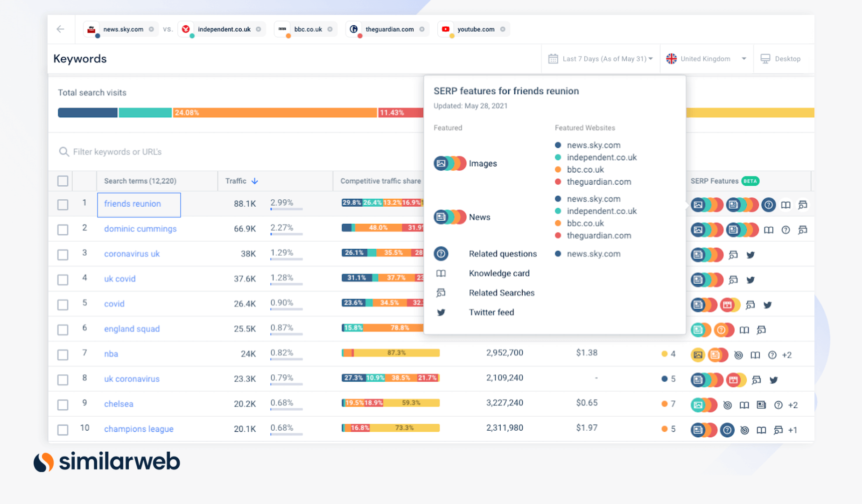Go back with the left arrow icon
862x504 pixels.
60,29
